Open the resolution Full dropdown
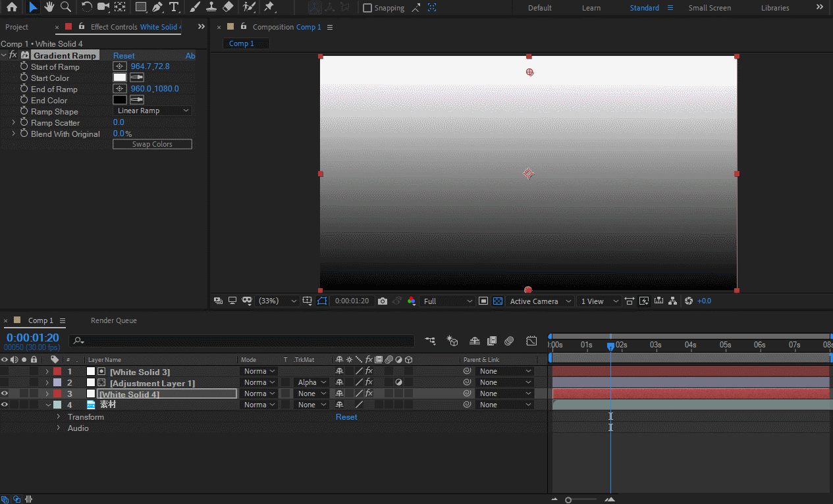Viewport: 833px width, 504px height. coord(448,301)
